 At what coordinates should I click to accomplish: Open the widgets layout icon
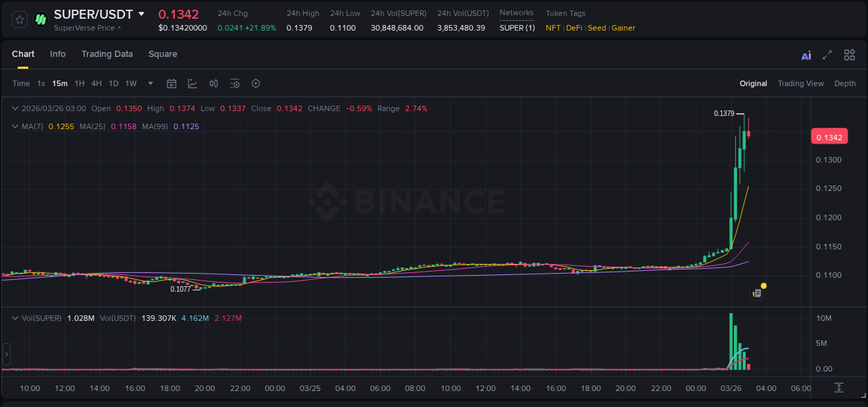click(849, 54)
